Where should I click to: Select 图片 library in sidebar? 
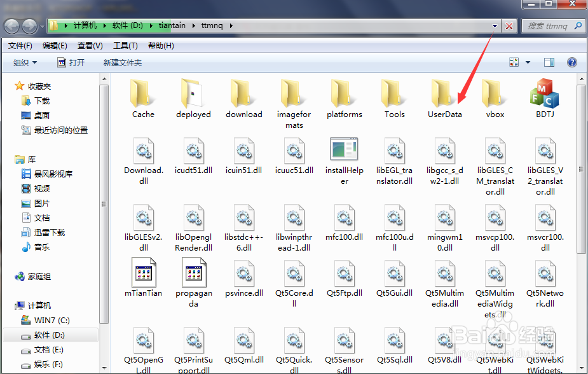click(36, 204)
